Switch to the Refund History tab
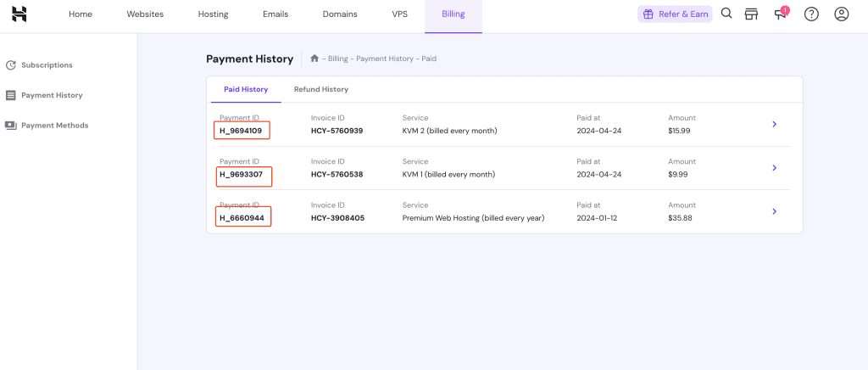Image resolution: width=868 pixels, height=370 pixels. tap(320, 89)
